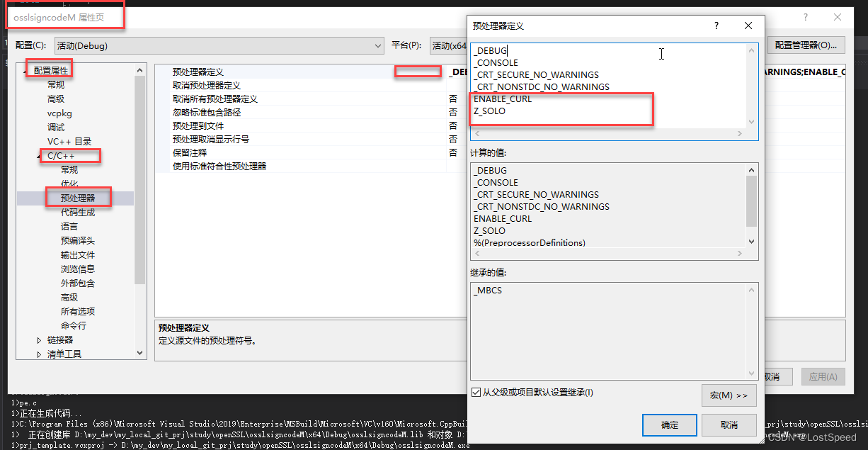Open 配置管理器(O)... button
This screenshot has height=450, width=868.
(x=806, y=45)
